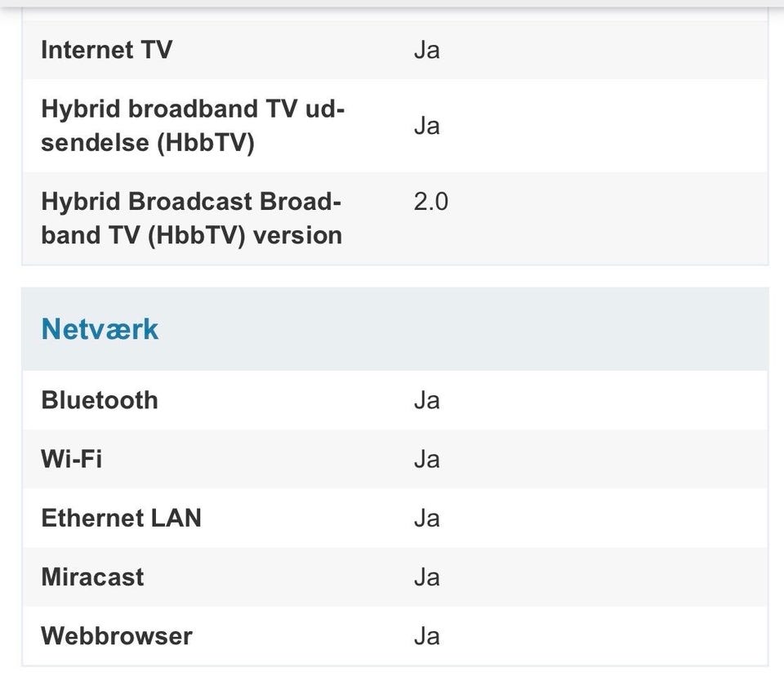The height and width of the screenshot is (681, 784).
Task: Select the 2.0 HbbTV version value
Action: (430, 202)
